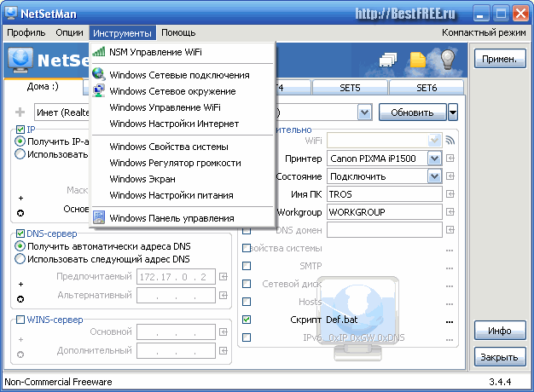Viewport: 534px width, 392px height.
Task: Open Windows Панель управления menu item
Action: 183,218
